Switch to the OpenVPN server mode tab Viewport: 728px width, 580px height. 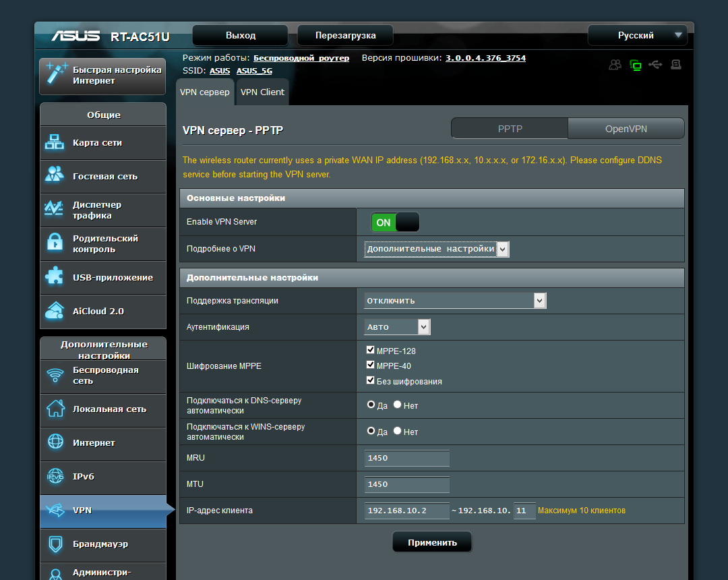click(626, 129)
